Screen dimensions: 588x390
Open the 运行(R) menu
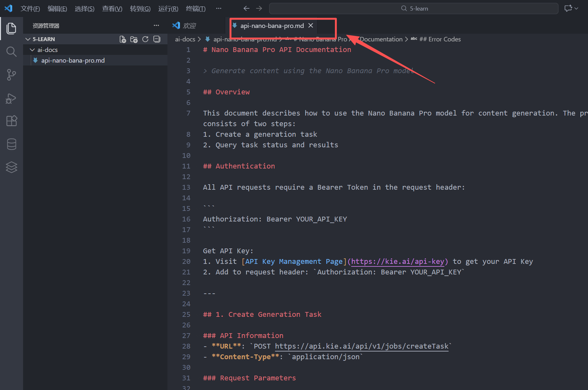click(x=168, y=9)
